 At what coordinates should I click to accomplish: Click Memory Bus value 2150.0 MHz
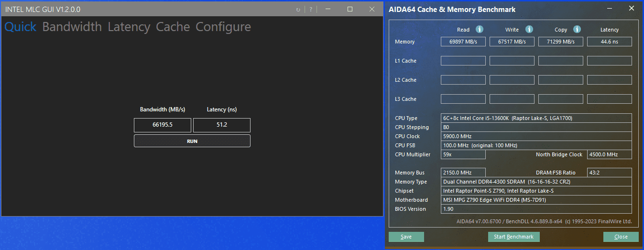tap(463, 173)
